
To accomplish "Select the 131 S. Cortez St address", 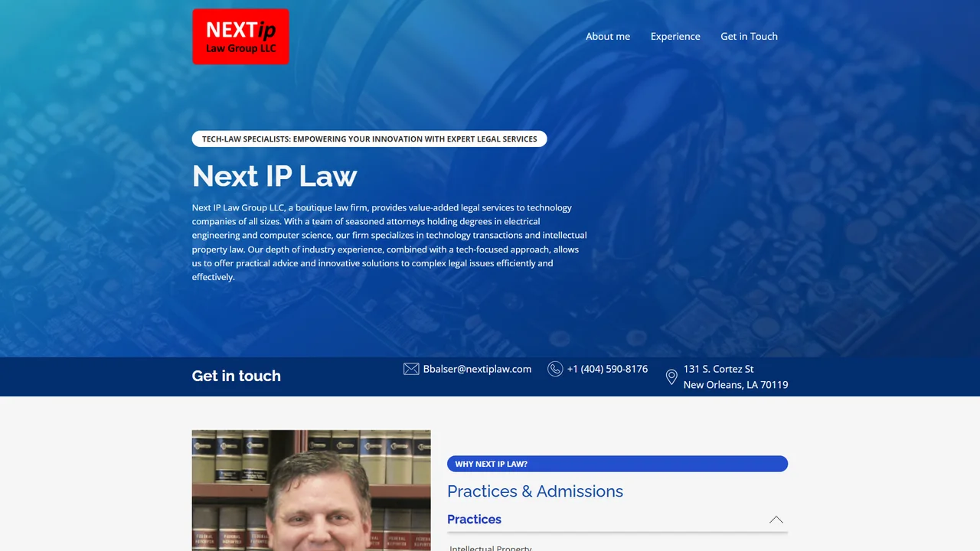I will (719, 369).
